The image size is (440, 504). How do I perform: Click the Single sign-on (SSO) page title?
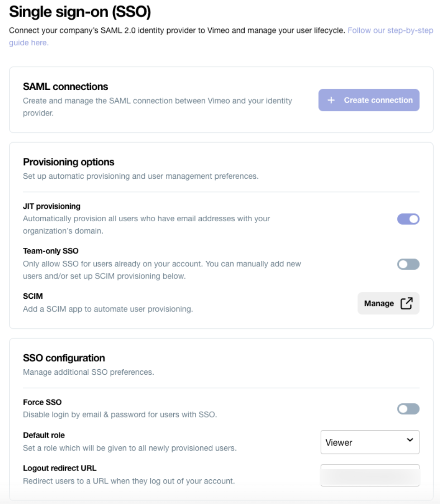(x=80, y=12)
